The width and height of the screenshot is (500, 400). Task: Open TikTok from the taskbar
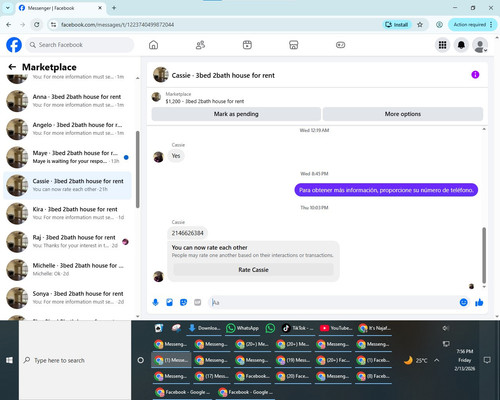click(298, 328)
